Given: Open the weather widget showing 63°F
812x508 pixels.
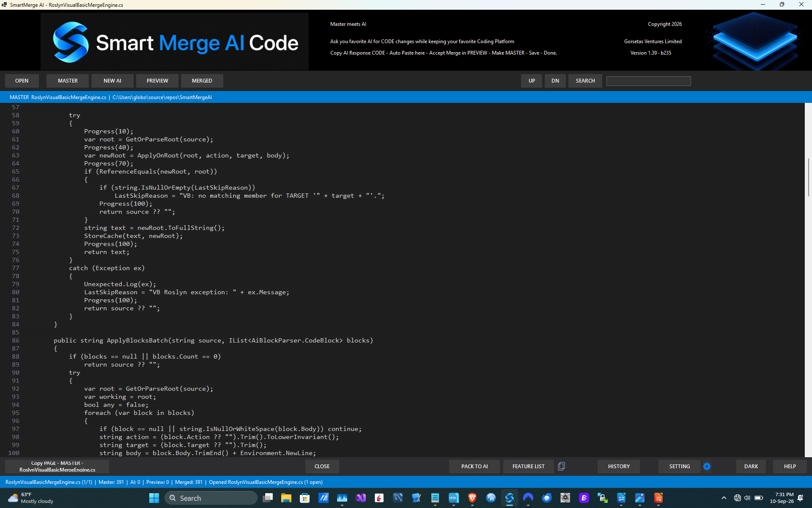Looking at the screenshot, I should (30, 498).
